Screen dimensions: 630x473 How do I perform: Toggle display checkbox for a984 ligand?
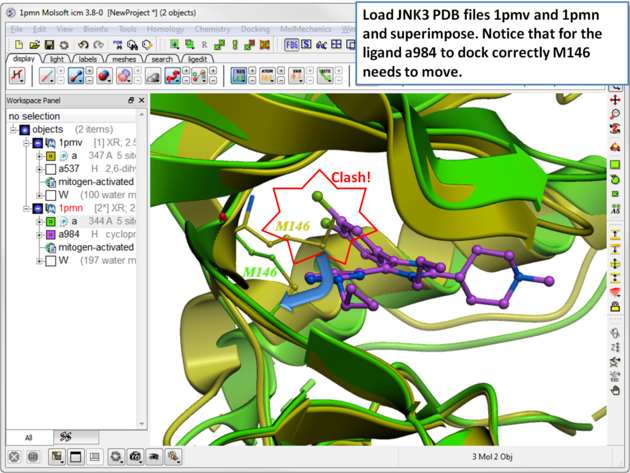click(50, 234)
